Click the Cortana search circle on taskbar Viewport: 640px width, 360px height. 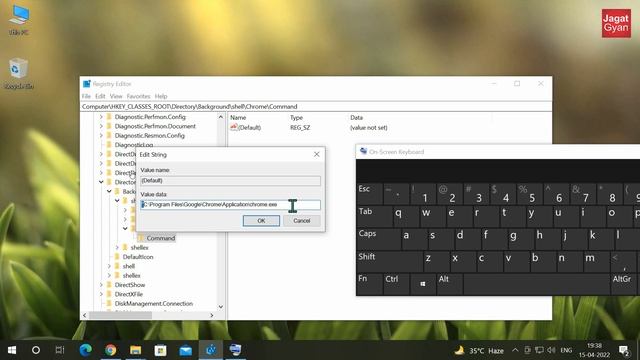[36, 350]
